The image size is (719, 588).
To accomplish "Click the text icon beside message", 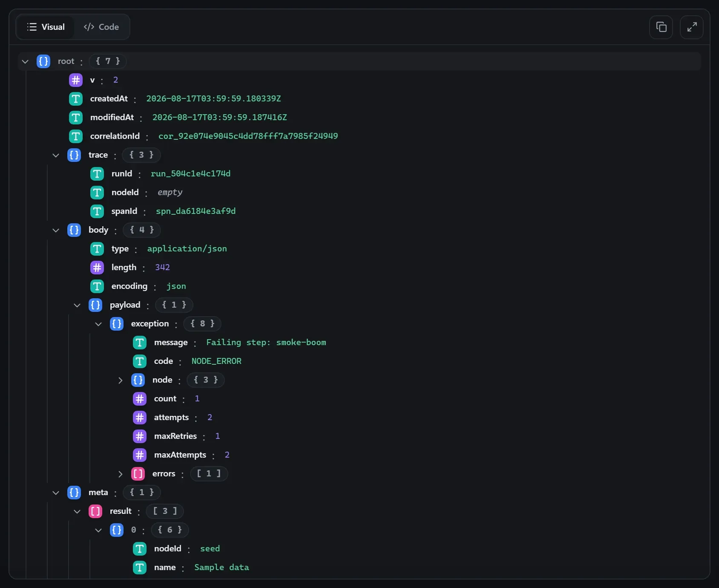I will 140,343.
